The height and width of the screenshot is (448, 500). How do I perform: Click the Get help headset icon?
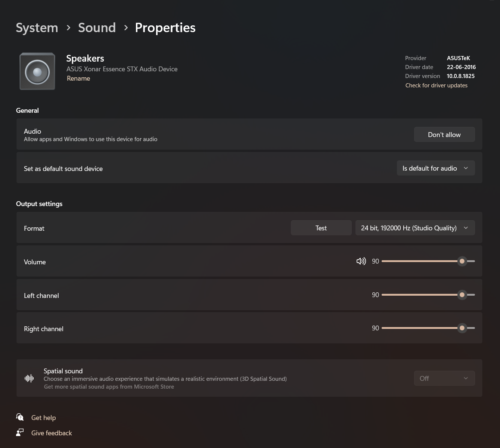tap(20, 417)
